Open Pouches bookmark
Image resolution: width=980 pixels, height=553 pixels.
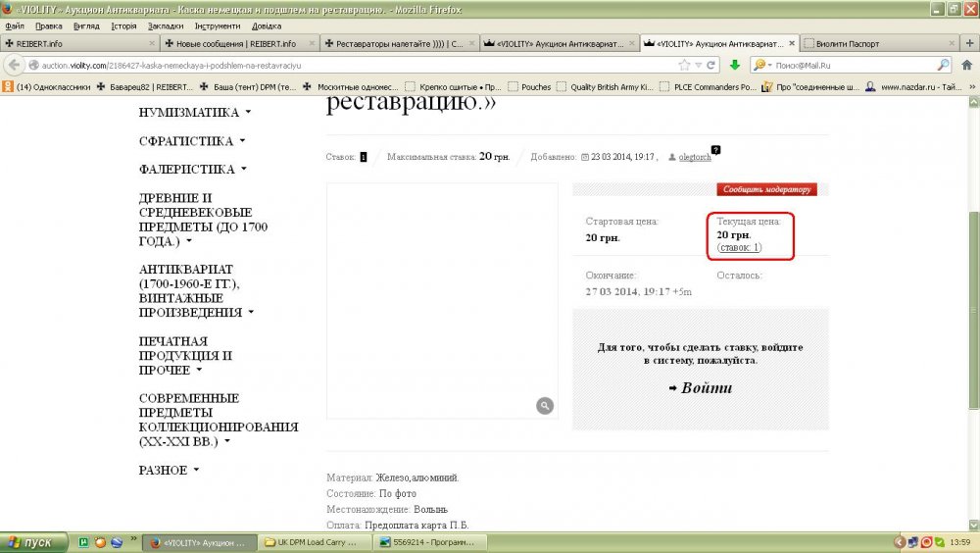tap(529, 87)
